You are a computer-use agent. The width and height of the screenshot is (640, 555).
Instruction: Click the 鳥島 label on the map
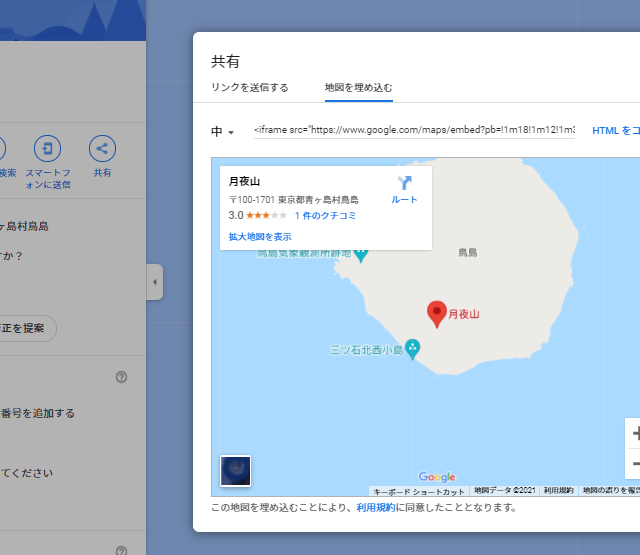(467, 253)
